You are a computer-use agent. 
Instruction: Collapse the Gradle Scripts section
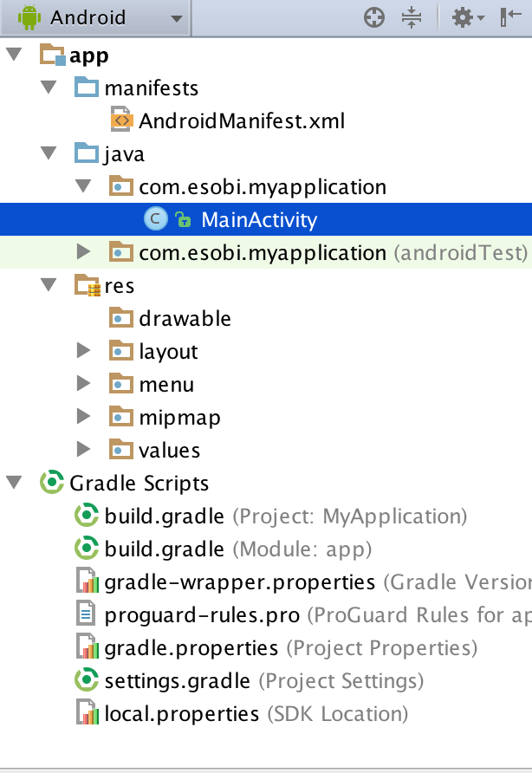point(15,483)
